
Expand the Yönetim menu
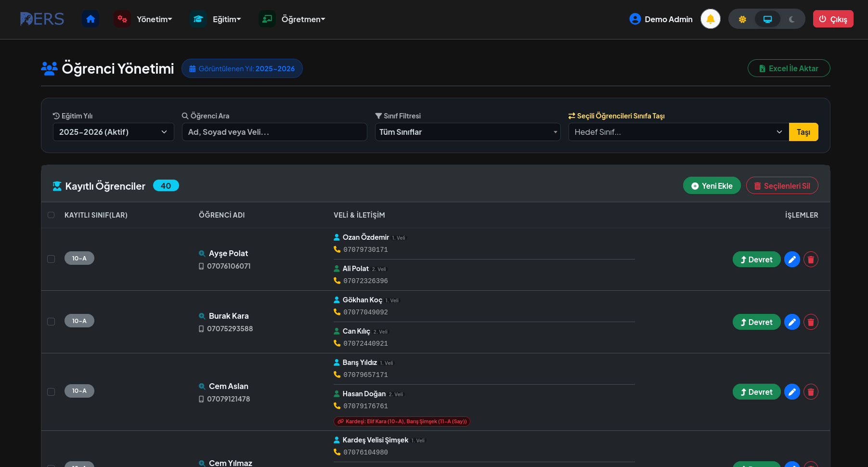coord(155,19)
